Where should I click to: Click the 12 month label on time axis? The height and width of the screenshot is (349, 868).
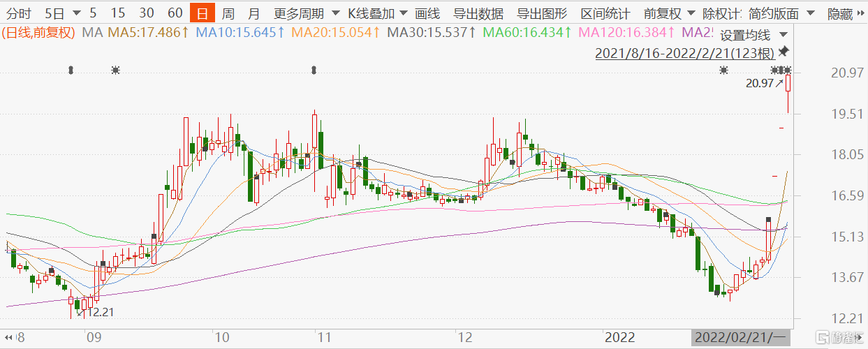pyautogui.click(x=464, y=338)
